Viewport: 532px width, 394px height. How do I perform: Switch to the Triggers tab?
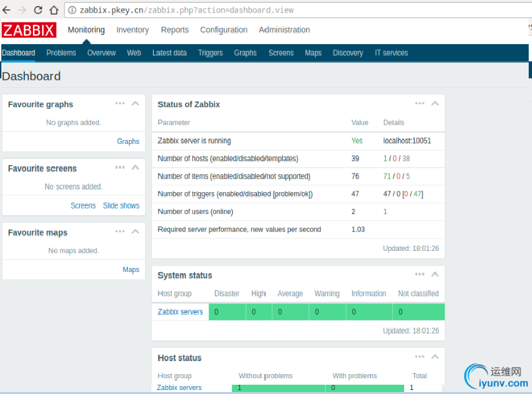click(x=210, y=53)
